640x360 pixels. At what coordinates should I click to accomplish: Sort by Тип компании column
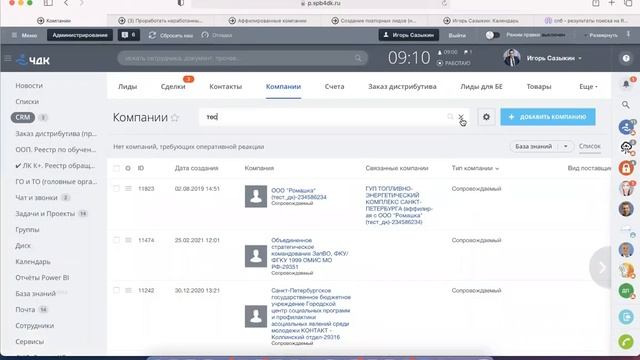click(475, 168)
